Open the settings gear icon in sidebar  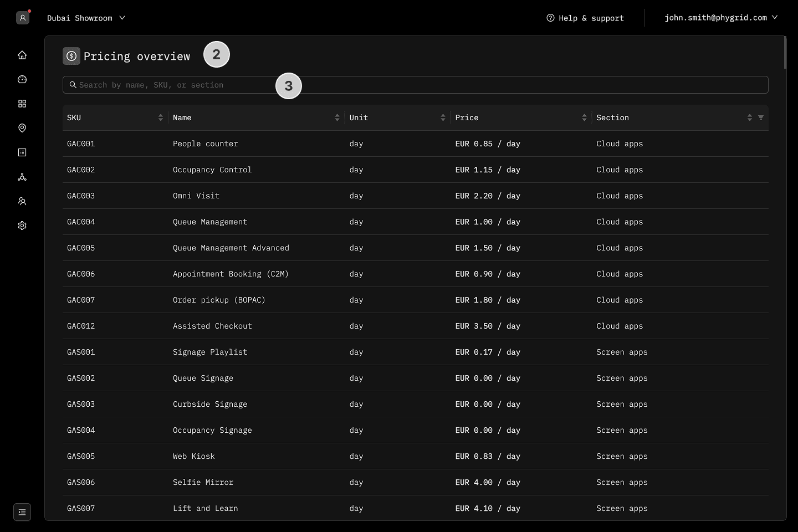point(22,226)
